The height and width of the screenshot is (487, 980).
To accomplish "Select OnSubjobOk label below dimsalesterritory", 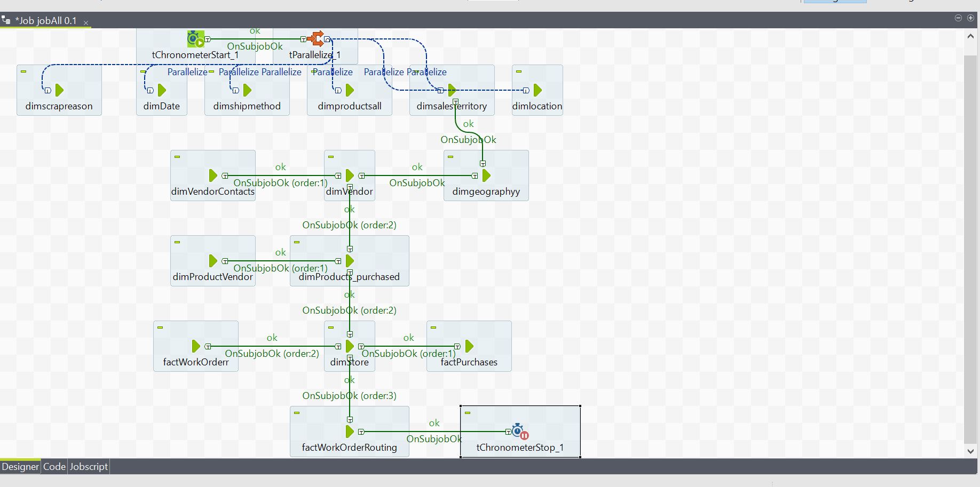I will click(468, 140).
